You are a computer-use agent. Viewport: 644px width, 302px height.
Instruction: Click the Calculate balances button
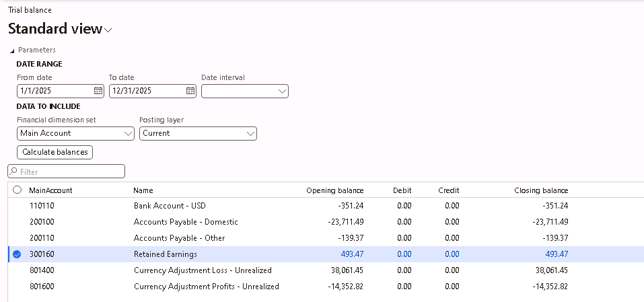tap(55, 152)
